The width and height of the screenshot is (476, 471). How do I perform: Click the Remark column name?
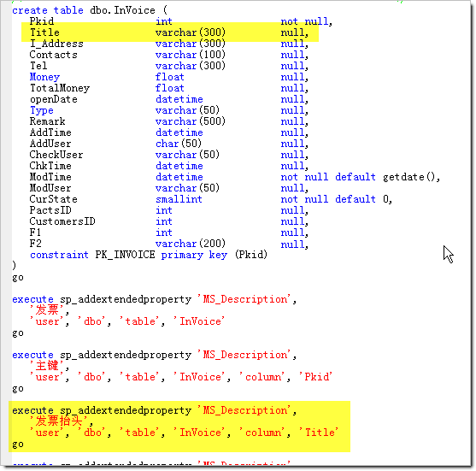point(47,121)
